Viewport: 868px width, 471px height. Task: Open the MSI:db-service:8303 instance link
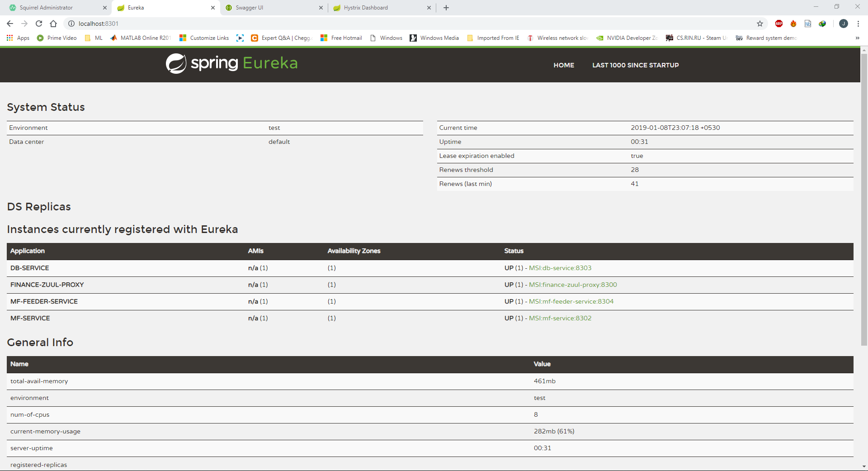(560, 268)
